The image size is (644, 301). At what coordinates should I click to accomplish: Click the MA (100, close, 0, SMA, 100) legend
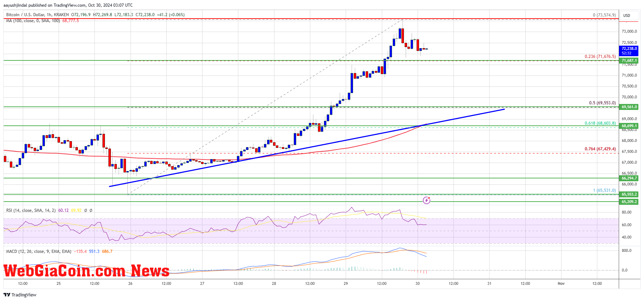tap(33, 21)
